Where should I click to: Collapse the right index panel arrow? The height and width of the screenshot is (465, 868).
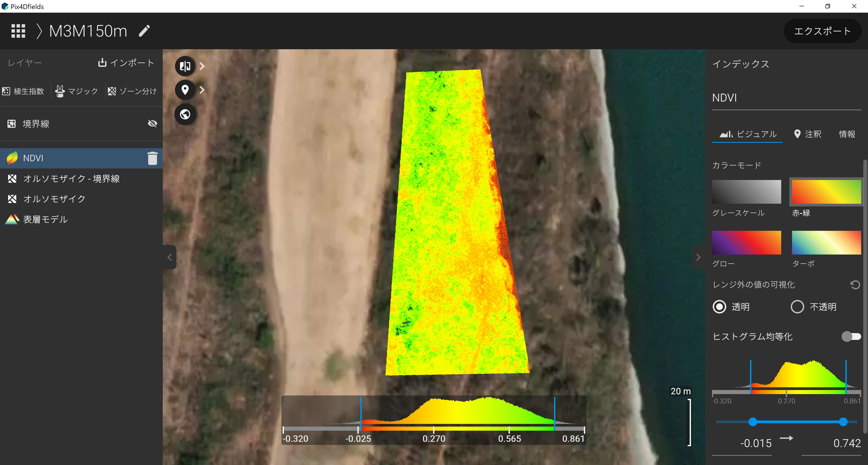pyautogui.click(x=698, y=257)
